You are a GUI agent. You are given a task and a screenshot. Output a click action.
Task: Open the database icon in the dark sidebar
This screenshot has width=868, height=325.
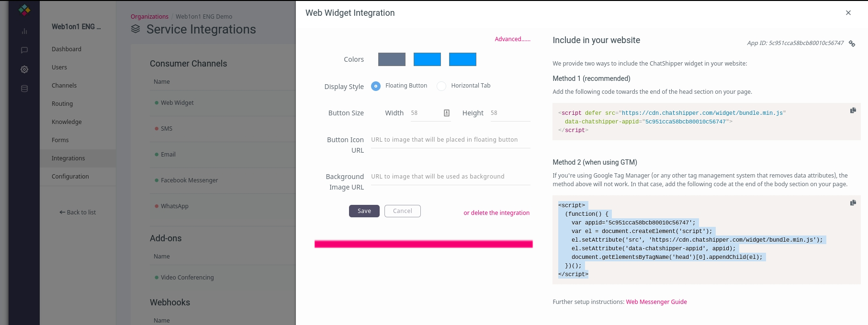(x=24, y=89)
